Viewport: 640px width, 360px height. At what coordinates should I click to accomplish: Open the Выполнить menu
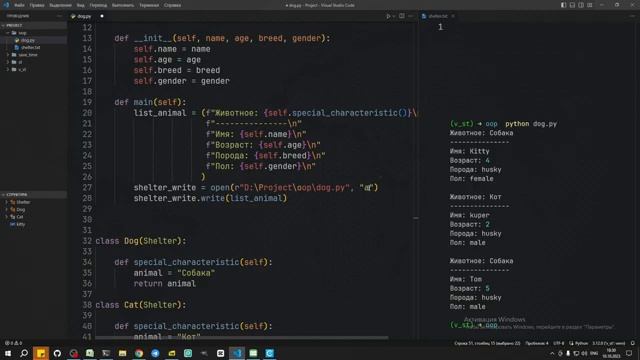123,5
